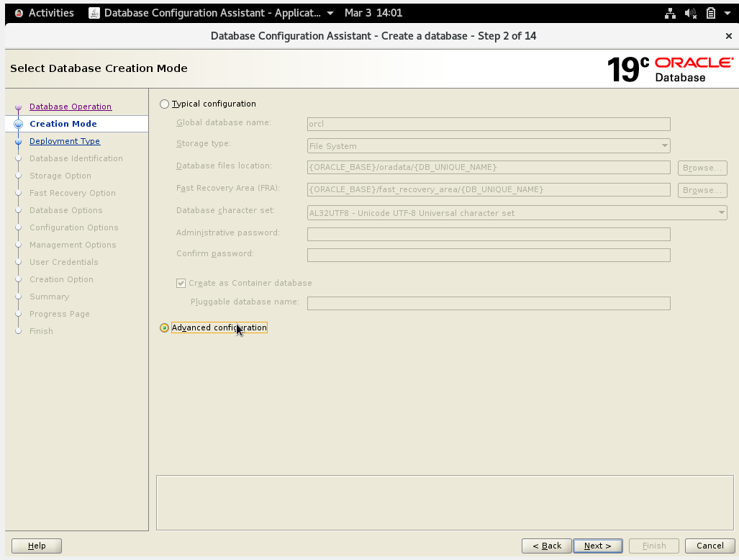Click the Configuration Options step label
The height and width of the screenshot is (560, 739).
point(74,227)
